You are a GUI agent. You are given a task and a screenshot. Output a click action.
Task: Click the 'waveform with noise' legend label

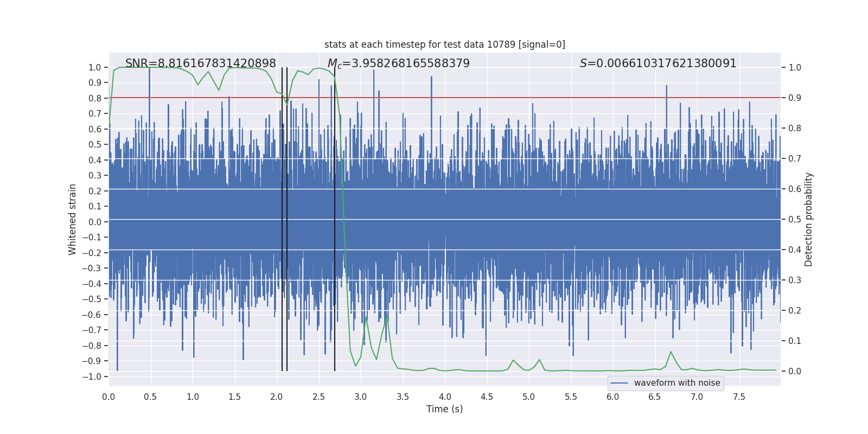(677, 383)
